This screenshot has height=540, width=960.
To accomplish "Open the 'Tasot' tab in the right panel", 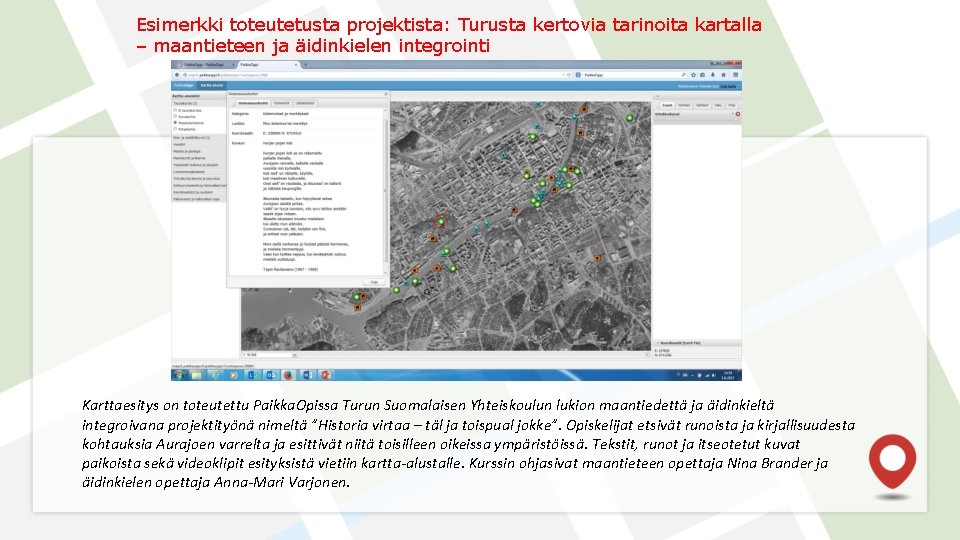I will click(667, 105).
